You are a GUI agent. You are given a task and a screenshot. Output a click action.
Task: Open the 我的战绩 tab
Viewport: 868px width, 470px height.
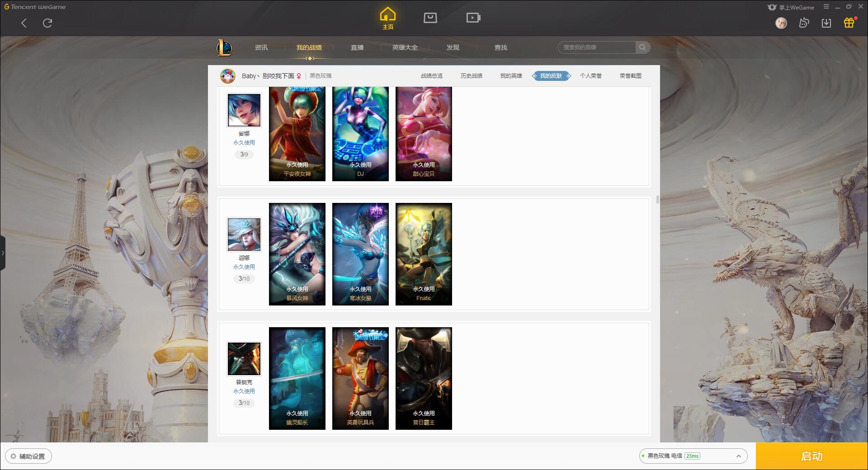pos(309,47)
